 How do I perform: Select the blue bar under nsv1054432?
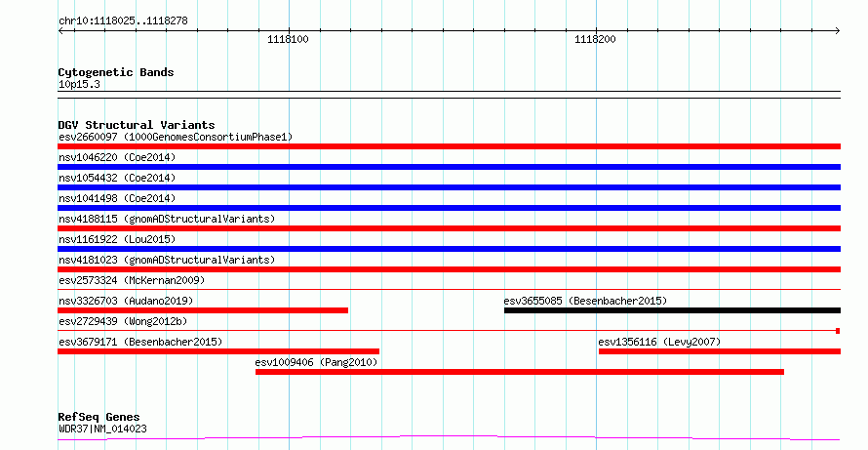[x=449, y=187]
